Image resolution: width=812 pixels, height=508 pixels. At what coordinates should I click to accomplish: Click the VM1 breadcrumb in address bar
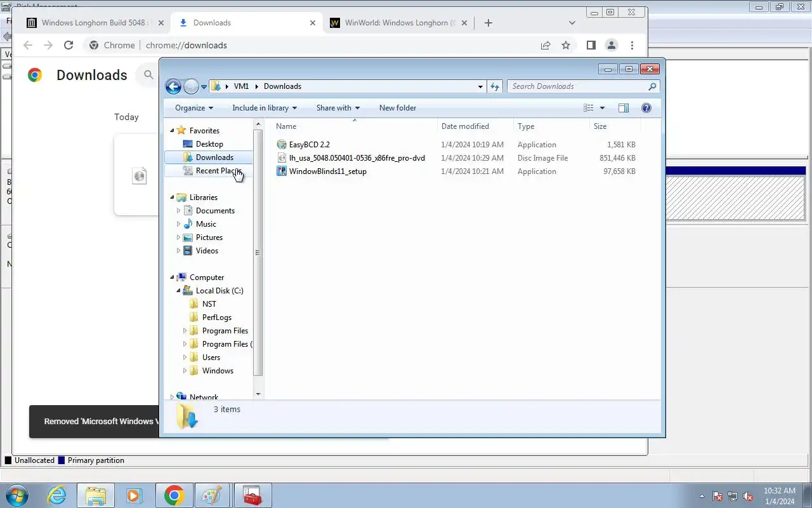tap(241, 86)
